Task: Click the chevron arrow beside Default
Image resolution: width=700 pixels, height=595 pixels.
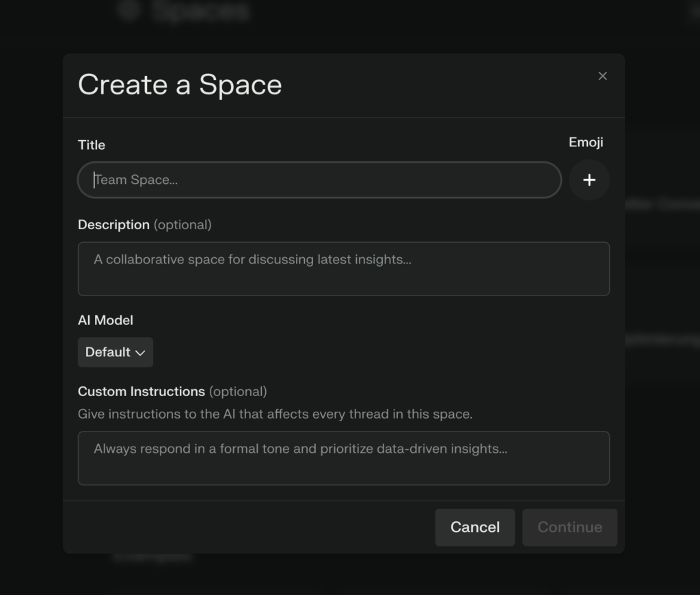Action: click(x=140, y=353)
